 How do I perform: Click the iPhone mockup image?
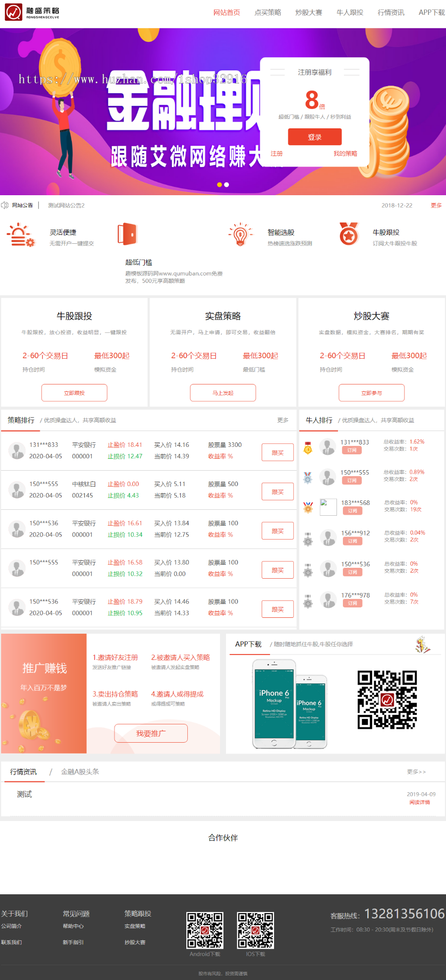(x=290, y=704)
